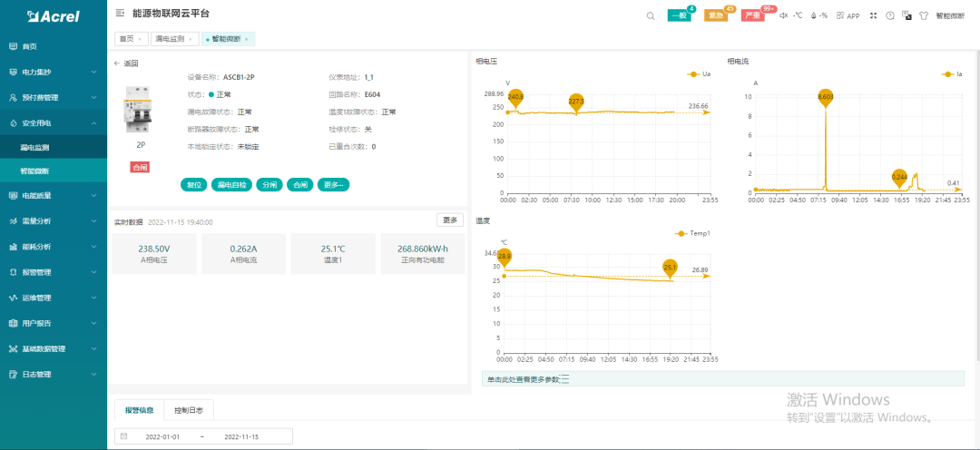The height and width of the screenshot is (450, 980).
Task: Close the 智能微断 page tab
Action: pyautogui.click(x=246, y=39)
